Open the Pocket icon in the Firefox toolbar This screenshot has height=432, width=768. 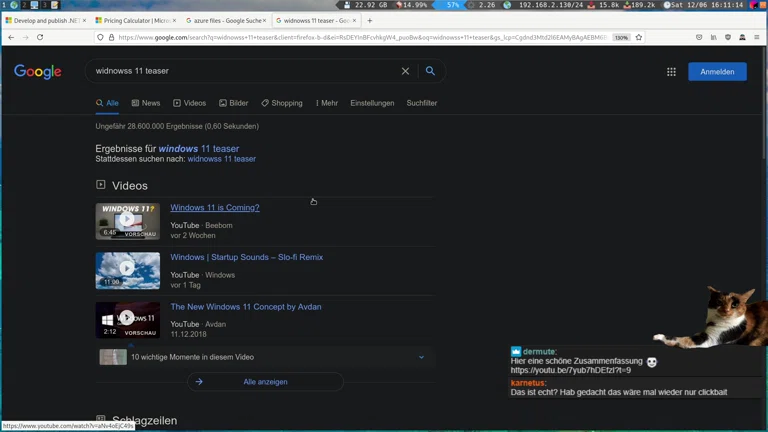click(x=699, y=37)
